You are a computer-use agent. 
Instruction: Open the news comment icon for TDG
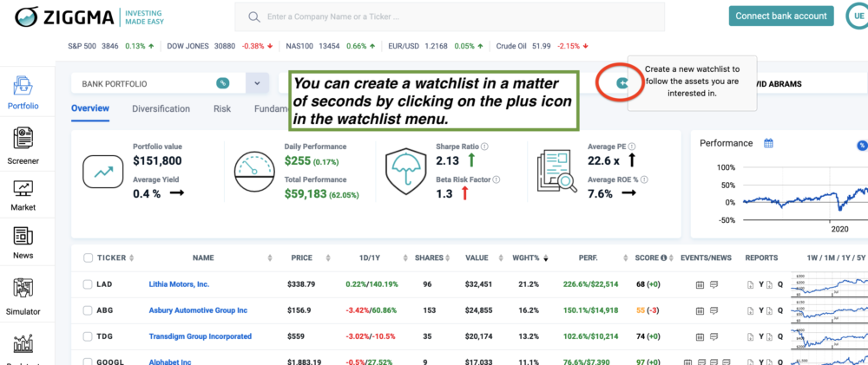[x=714, y=336]
